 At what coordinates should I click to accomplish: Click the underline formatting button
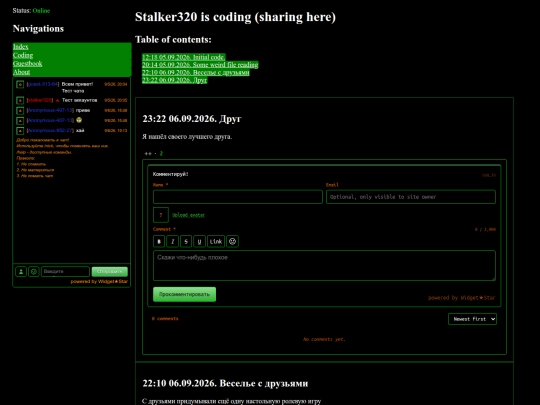pos(199,241)
